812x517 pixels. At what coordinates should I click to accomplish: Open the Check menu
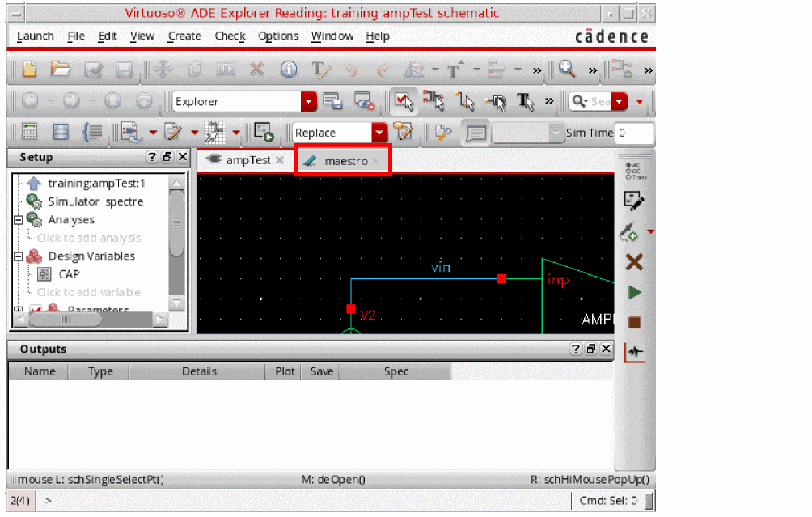(x=230, y=36)
